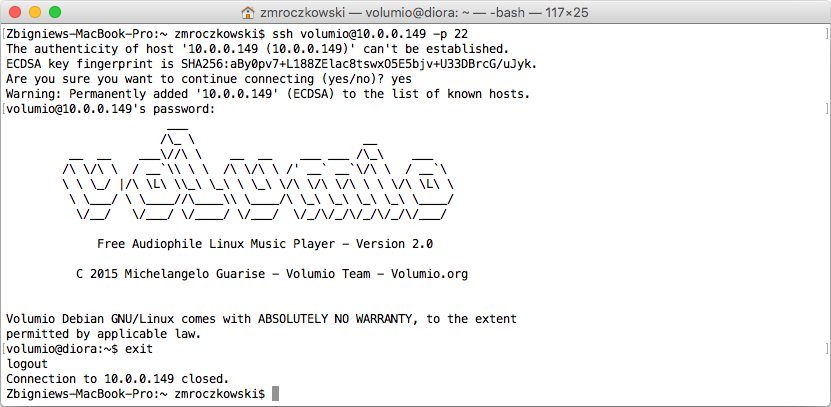This screenshot has height=407, width=831.
Task: Click the 'volumio@diora:~$ exit' command line
Action: coord(79,349)
